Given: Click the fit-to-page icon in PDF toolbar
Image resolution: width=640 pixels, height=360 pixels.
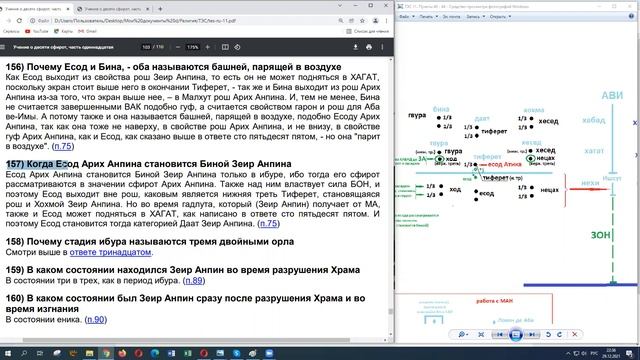Looking at the screenshot, I should pyautogui.click(x=225, y=47).
